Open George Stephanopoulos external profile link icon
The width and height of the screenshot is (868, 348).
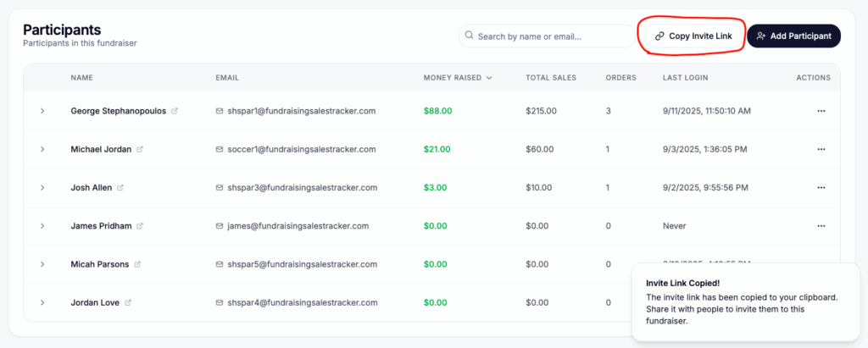click(175, 111)
